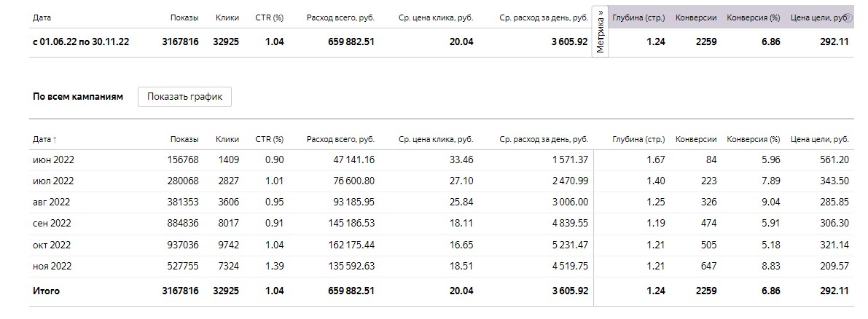Click the Показать график button

(184, 96)
